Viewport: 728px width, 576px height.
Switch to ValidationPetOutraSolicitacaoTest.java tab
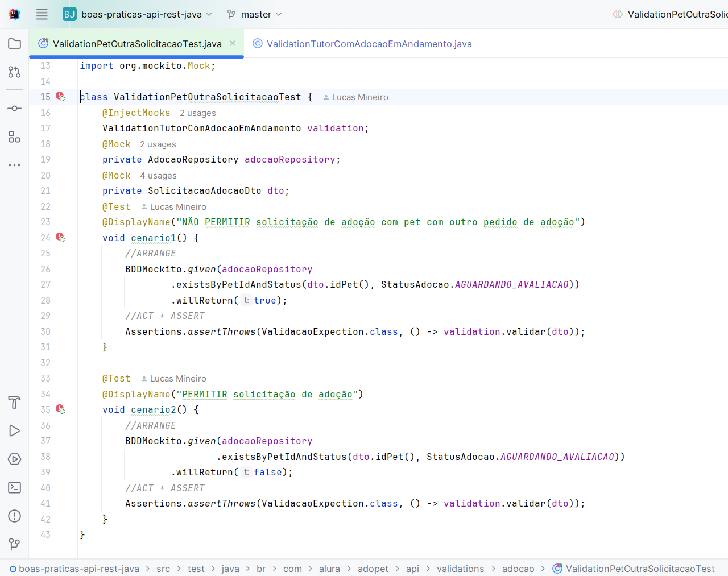coord(137,44)
